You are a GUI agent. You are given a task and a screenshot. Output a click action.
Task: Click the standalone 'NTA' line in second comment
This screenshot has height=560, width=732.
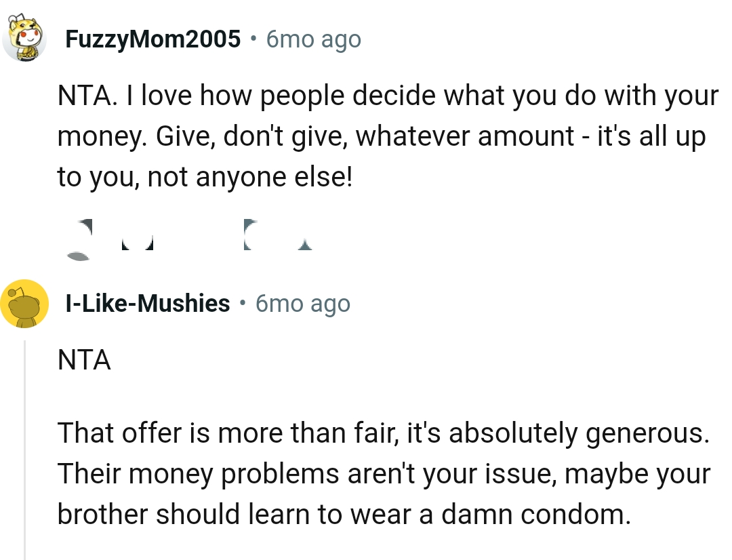84,361
